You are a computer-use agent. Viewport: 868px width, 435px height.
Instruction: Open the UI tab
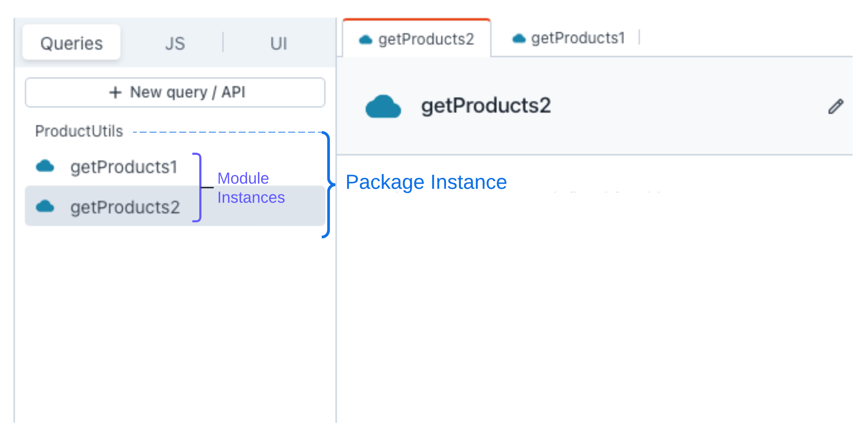(x=279, y=44)
